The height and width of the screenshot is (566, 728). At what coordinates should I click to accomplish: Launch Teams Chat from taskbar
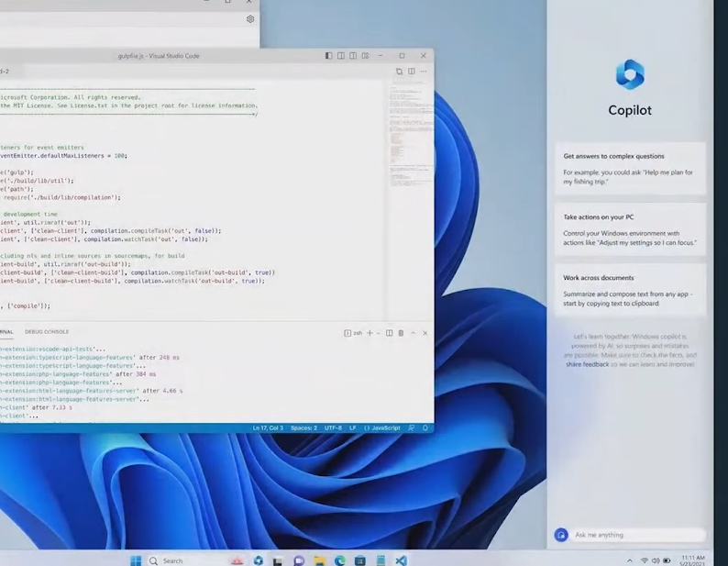pos(299,560)
